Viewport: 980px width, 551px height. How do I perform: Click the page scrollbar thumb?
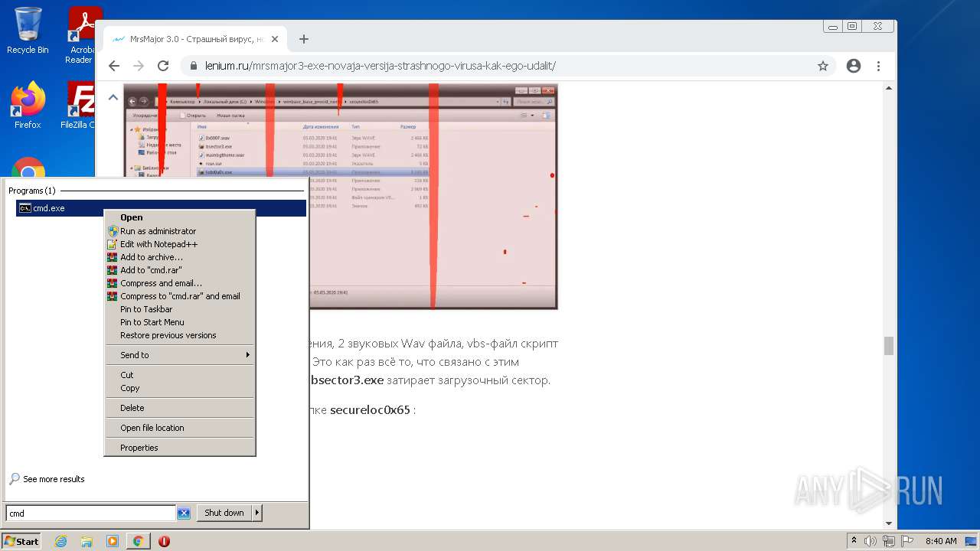tap(889, 346)
